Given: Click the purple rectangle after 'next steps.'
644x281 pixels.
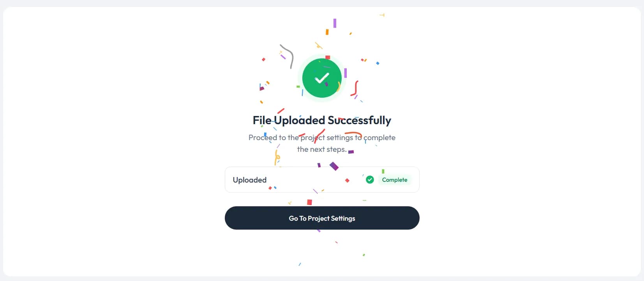Looking at the screenshot, I should [351, 152].
